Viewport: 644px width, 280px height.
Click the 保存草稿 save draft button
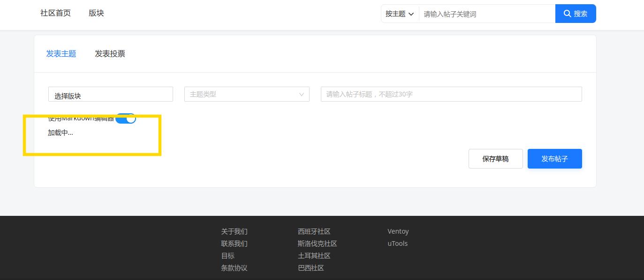(495, 159)
